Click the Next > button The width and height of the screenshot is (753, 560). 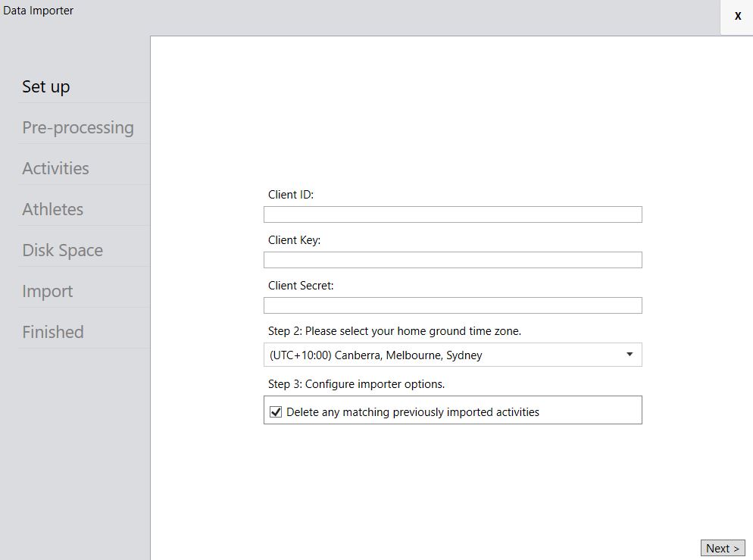click(723, 548)
